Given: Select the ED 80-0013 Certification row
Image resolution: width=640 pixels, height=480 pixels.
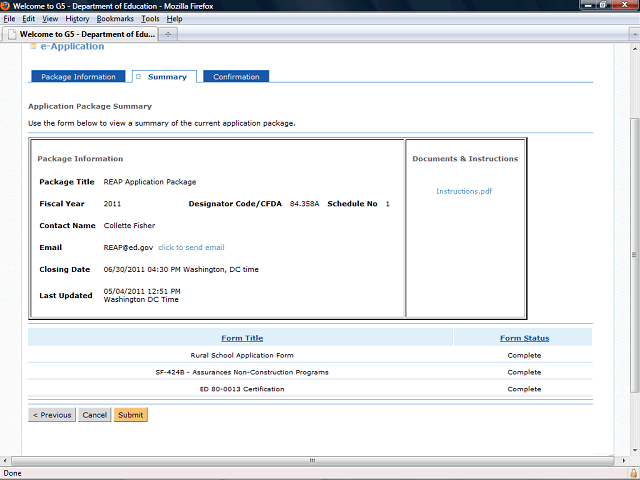Looking at the screenshot, I should coord(310,389).
